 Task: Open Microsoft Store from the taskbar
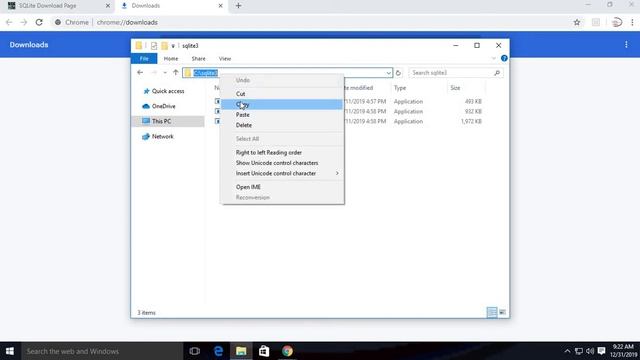click(264, 351)
